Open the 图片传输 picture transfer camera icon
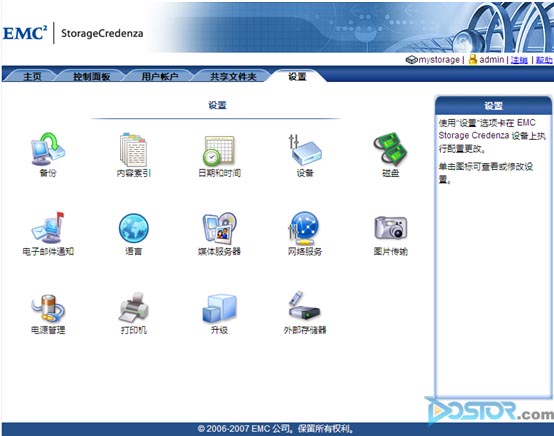The image size is (554, 436). click(390, 228)
